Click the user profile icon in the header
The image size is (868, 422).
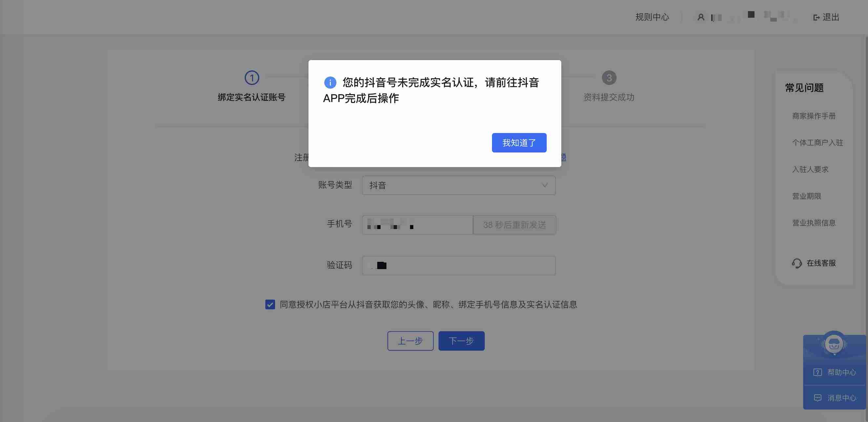tap(701, 17)
